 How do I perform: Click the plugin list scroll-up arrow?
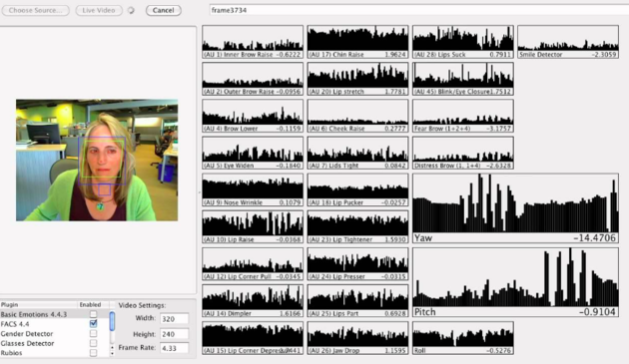click(112, 347)
